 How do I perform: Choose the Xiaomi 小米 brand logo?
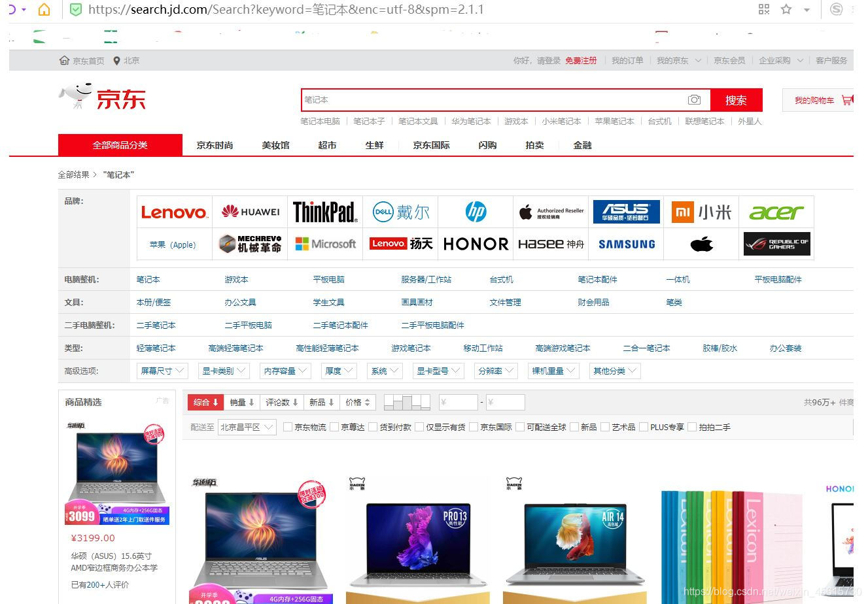coord(701,212)
